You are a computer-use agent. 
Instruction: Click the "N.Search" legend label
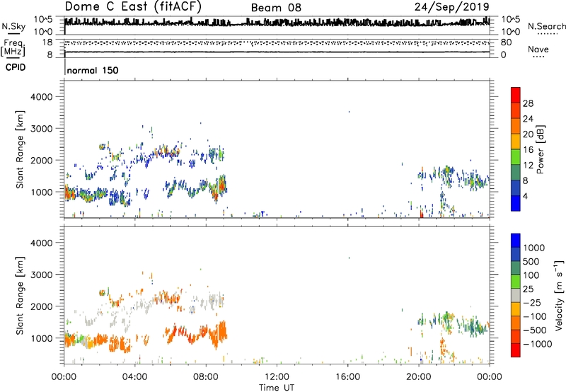[546, 26]
